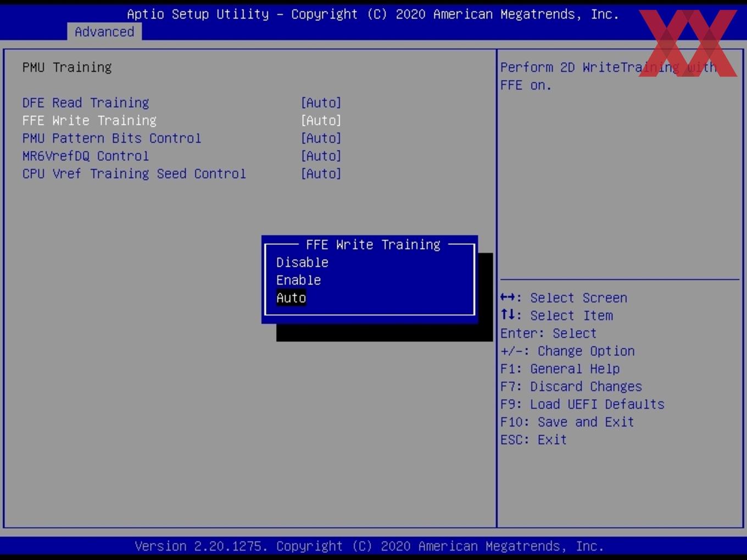
Task: Choose Disable in the FFE Write Training popup
Action: click(x=302, y=262)
